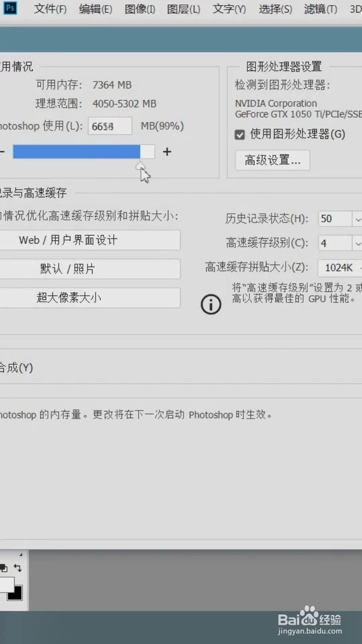Screen dimensions: 362x644
Task: Choose 超大像素大小 cache preset
Action: click(89, 297)
